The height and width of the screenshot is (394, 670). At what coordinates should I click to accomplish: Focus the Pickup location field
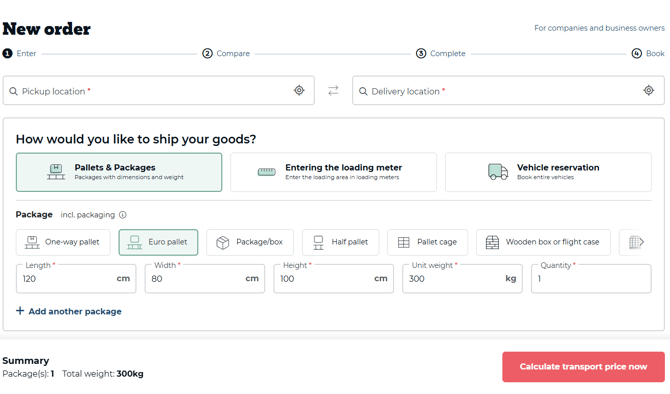[159, 90]
